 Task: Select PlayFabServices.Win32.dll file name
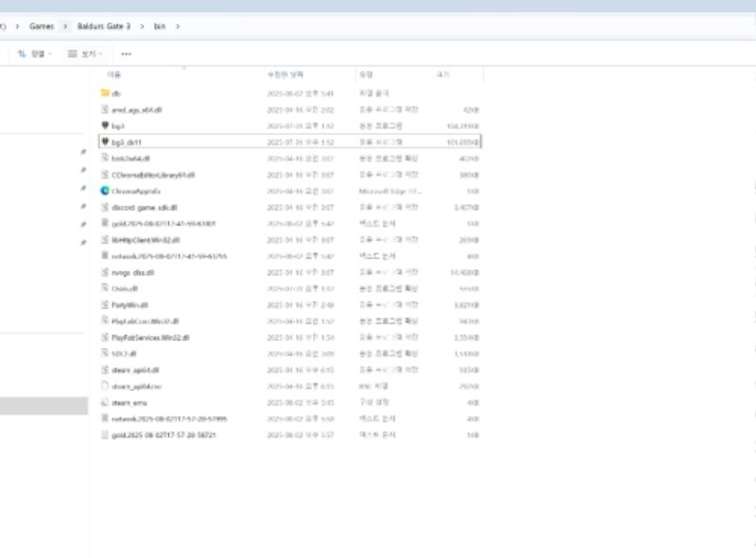pos(150,338)
